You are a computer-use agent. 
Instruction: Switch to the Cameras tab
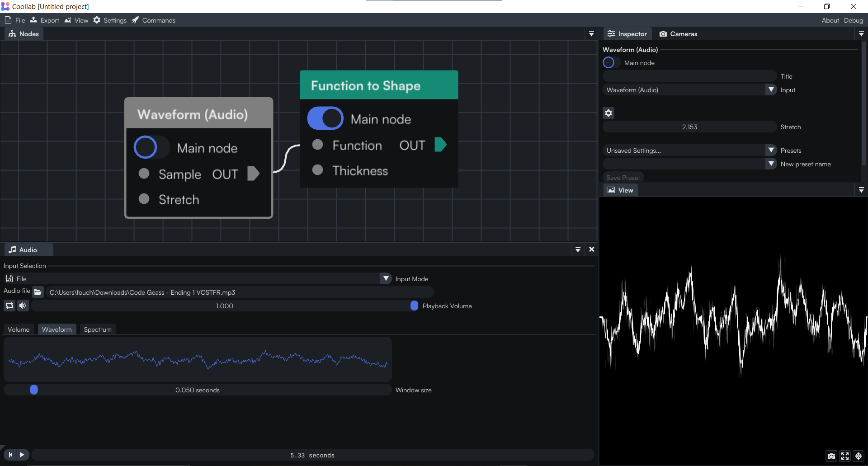coord(678,34)
